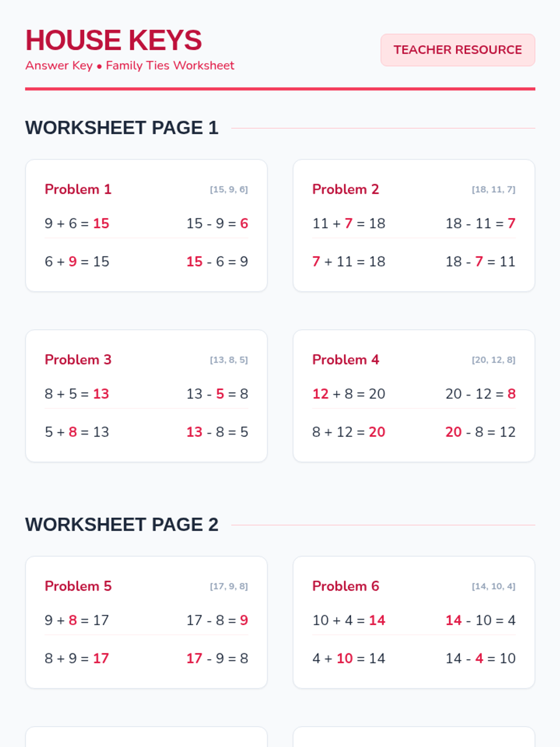Click the [18, 11, 7] number family tag

(x=494, y=190)
